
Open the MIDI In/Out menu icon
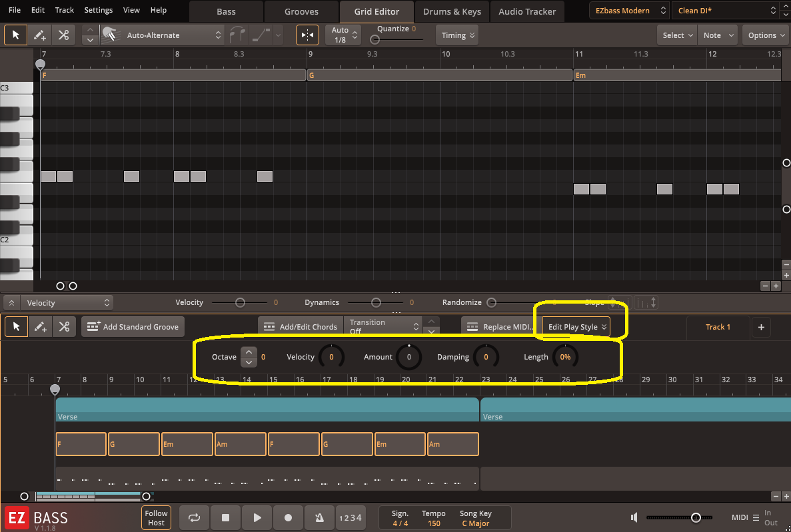[756, 517]
